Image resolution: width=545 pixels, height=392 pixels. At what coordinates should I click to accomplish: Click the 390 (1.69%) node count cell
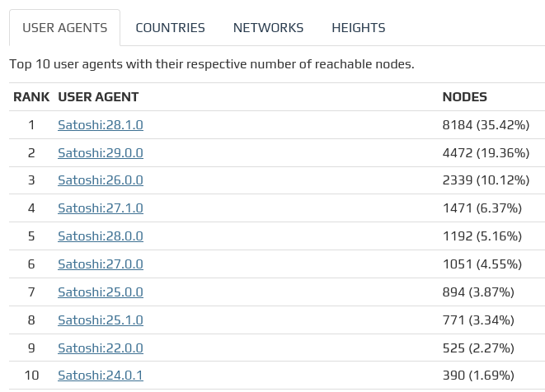(478, 376)
